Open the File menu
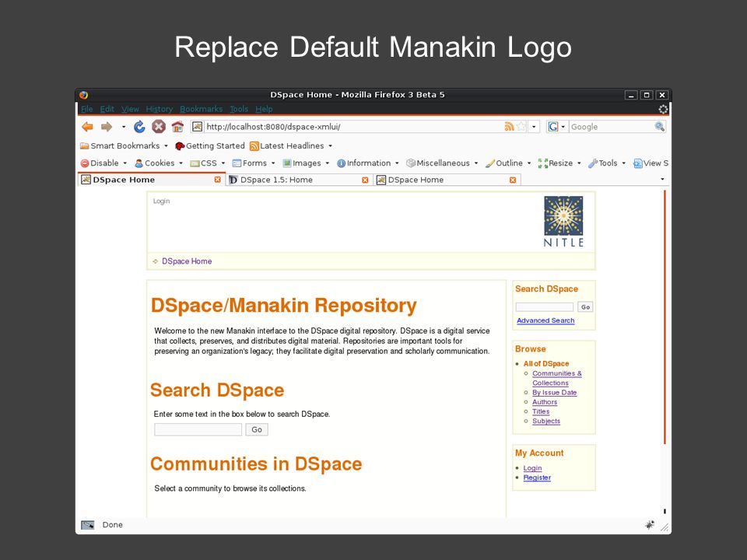 [x=86, y=109]
